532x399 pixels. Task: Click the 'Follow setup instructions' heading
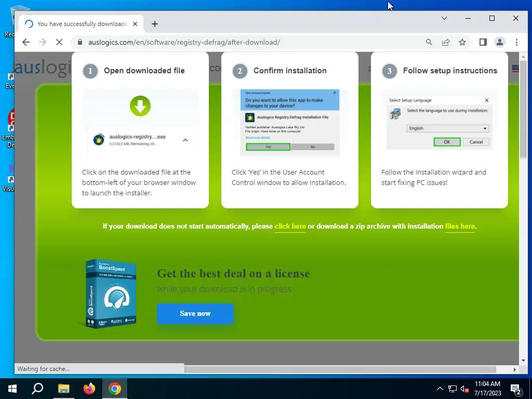[x=450, y=71]
